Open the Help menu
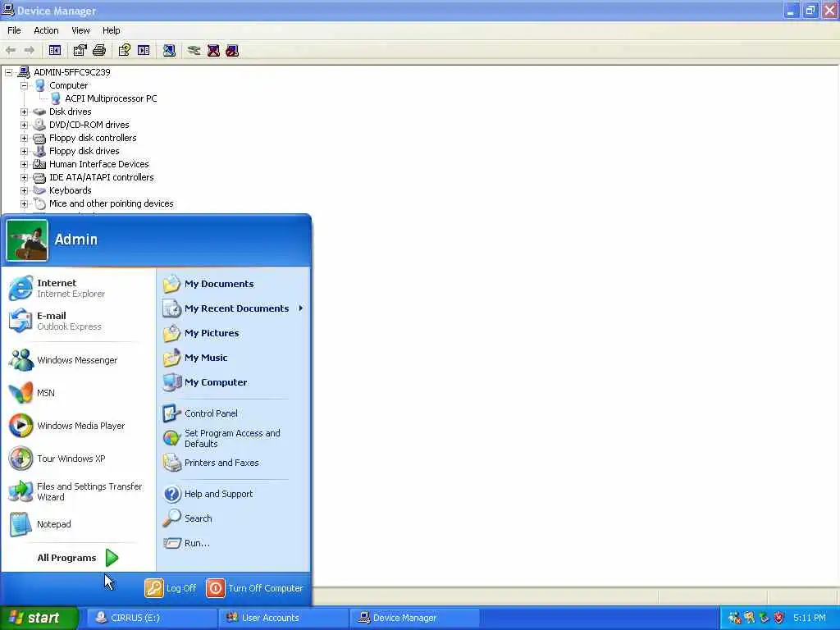The width and height of the screenshot is (840, 630). [112, 30]
